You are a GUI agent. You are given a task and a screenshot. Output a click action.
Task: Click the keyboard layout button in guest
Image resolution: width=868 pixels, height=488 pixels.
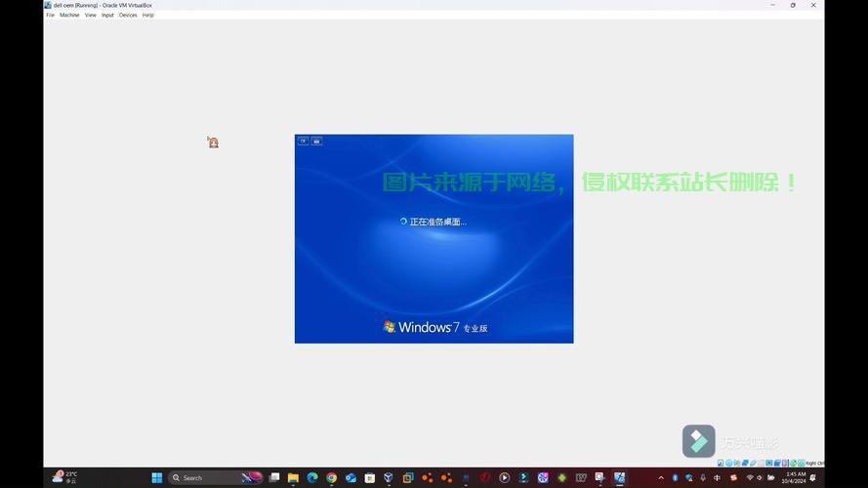point(316,142)
